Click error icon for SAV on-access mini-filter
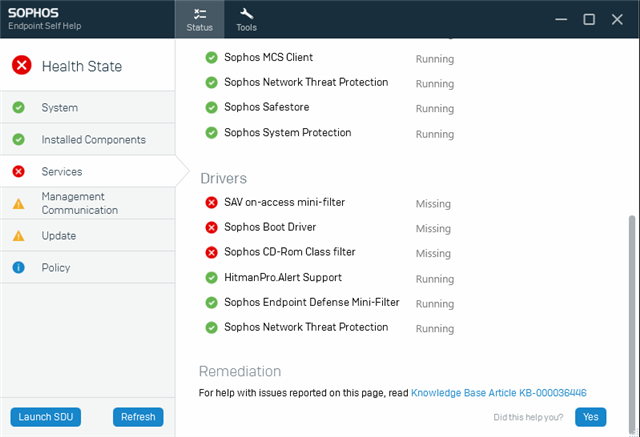The image size is (640, 437). (211, 202)
